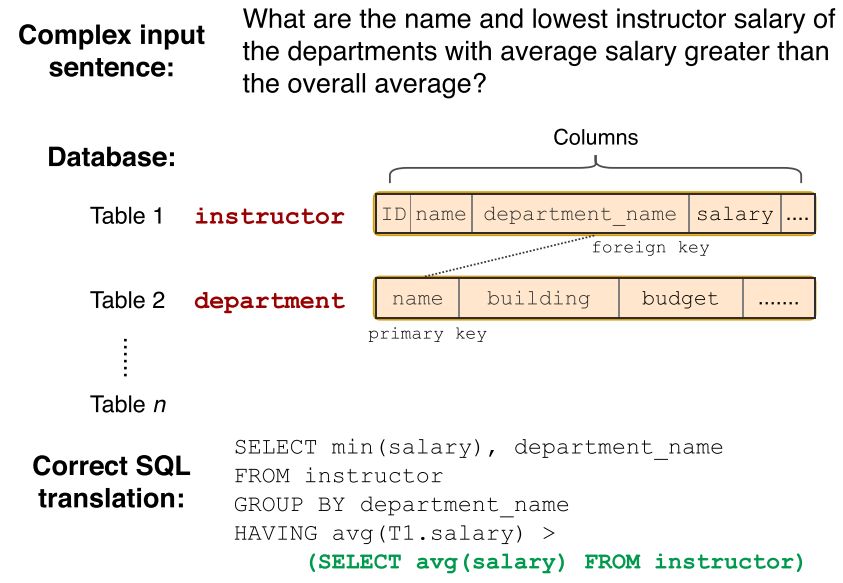Click the department_name column cell
843x583 pixels.
pos(580,214)
